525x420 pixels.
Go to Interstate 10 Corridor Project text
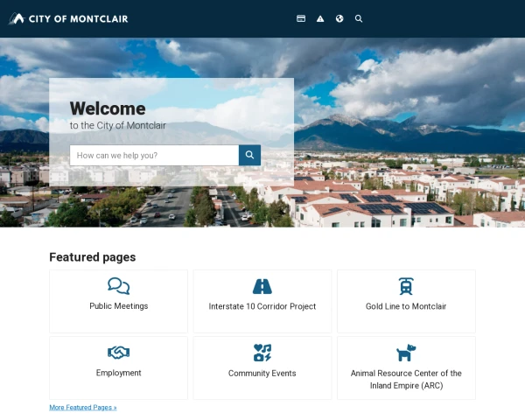pos(262,306)
